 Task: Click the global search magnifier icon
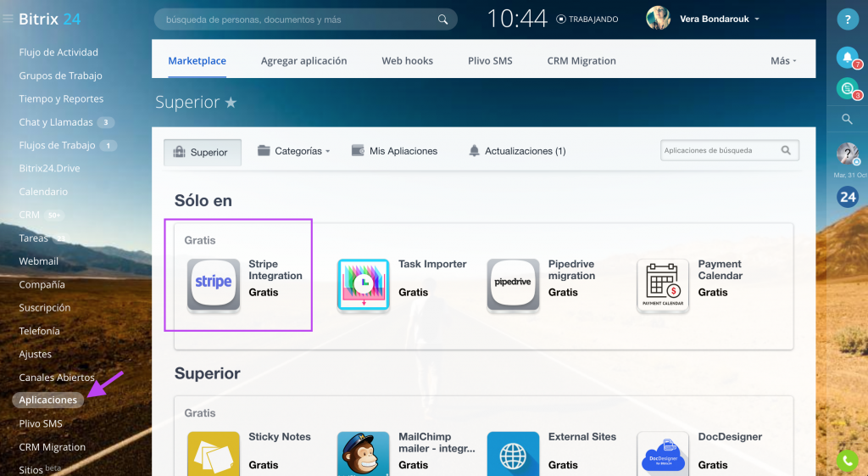point(442,20)
